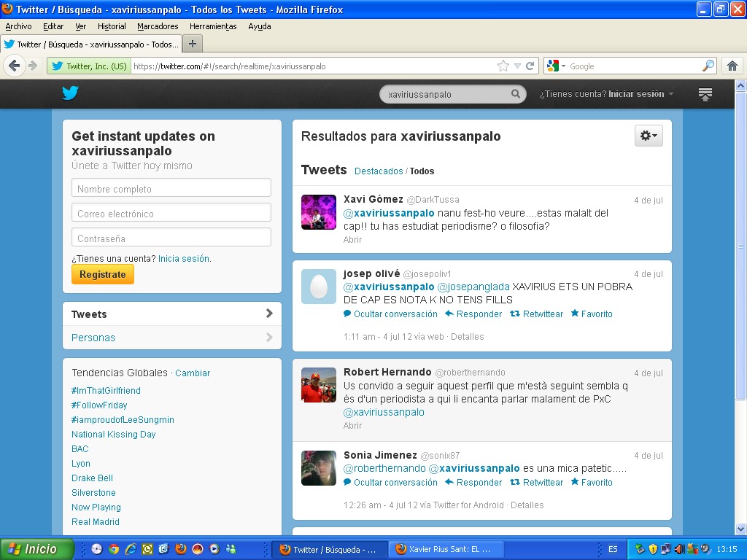Reload the page with the refresh icon
Screen dimensions: 747x560
[530, 66]
